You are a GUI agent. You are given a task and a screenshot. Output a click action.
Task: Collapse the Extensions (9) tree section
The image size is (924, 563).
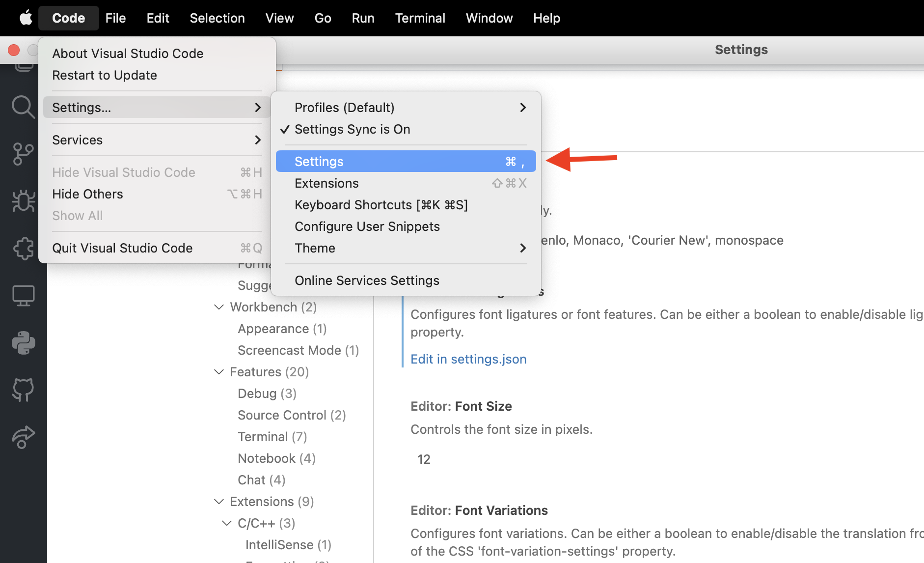point(219,502)
